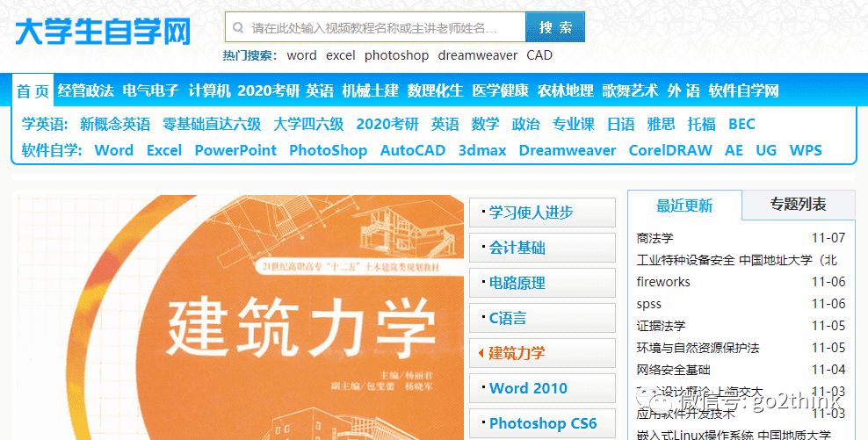Open AE tutorial link

pos(734,150)
